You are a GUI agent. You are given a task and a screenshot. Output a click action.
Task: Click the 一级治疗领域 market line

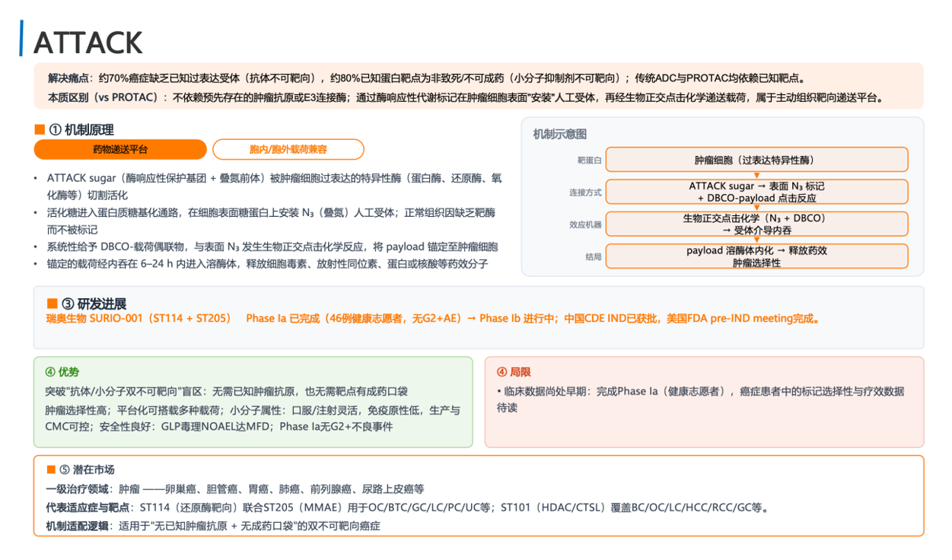pos(235,489)
